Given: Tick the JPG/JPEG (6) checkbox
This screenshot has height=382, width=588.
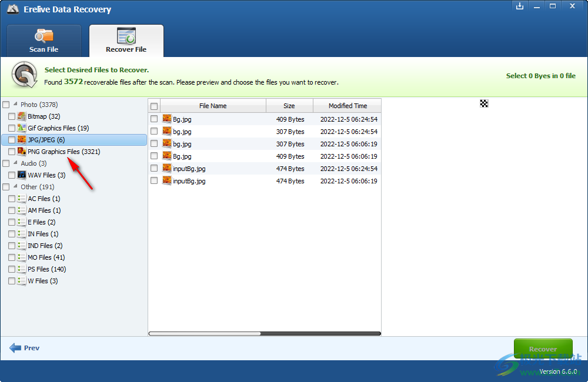Looking at the screenshot, I should 12,139.
